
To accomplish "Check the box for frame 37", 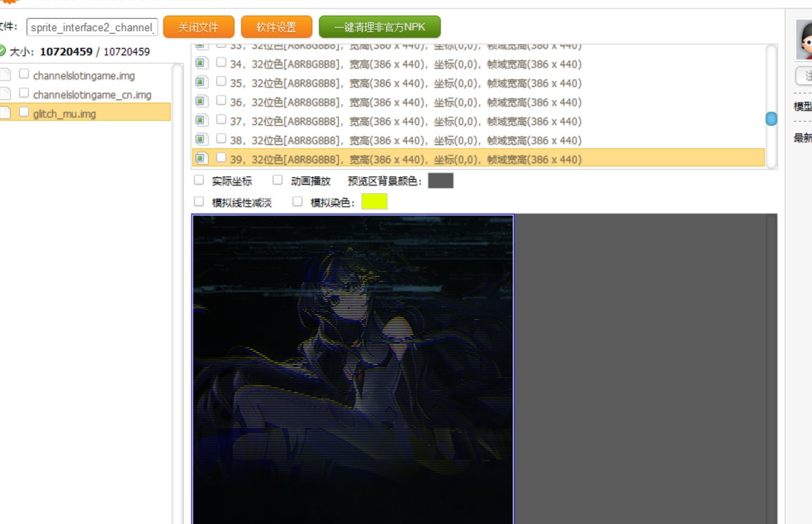I will coord(221,120).
